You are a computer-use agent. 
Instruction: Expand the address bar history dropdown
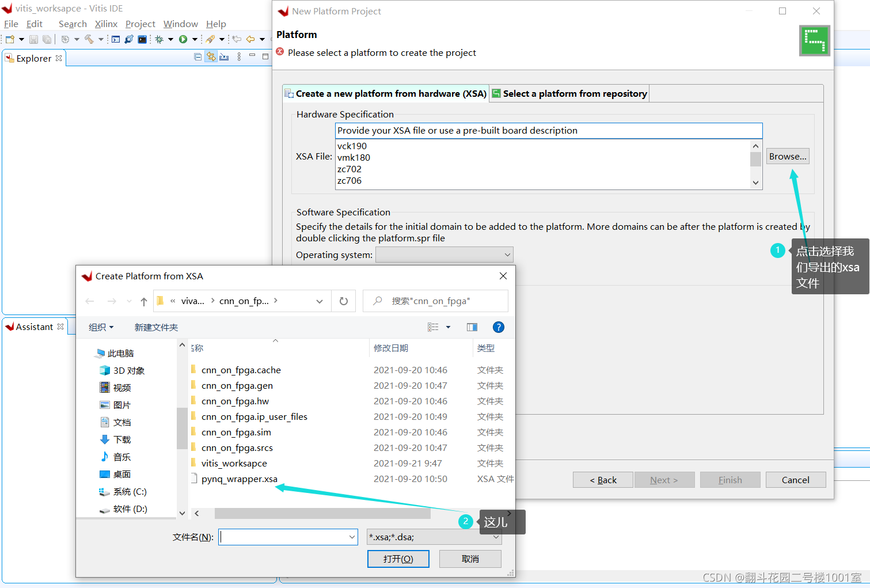point(320,301)
